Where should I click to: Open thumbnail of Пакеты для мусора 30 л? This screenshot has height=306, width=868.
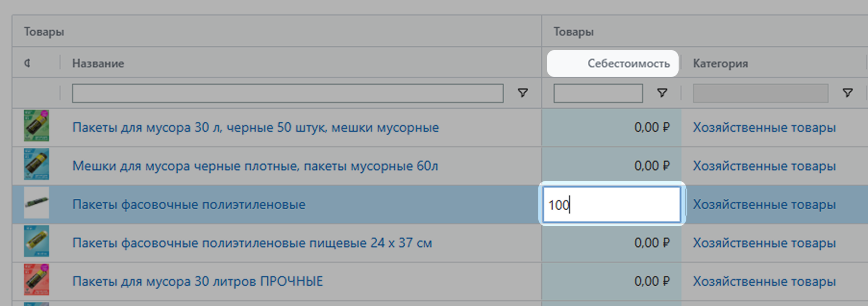37,126
